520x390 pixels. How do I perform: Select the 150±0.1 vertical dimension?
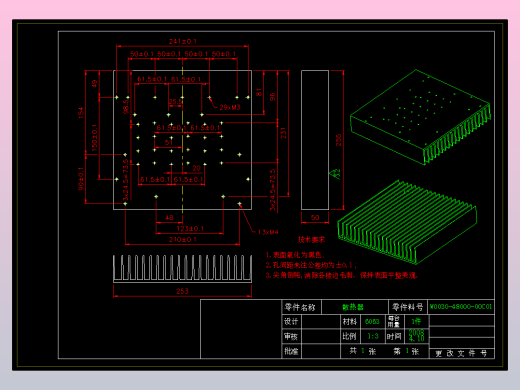tap(94, 138)
